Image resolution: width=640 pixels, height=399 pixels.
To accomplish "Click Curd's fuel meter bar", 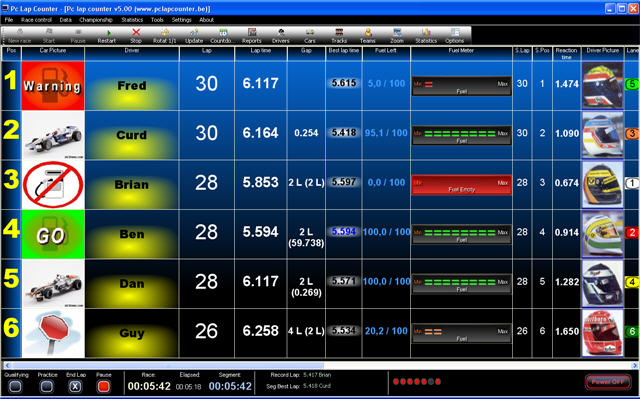I will coord(462,135).
